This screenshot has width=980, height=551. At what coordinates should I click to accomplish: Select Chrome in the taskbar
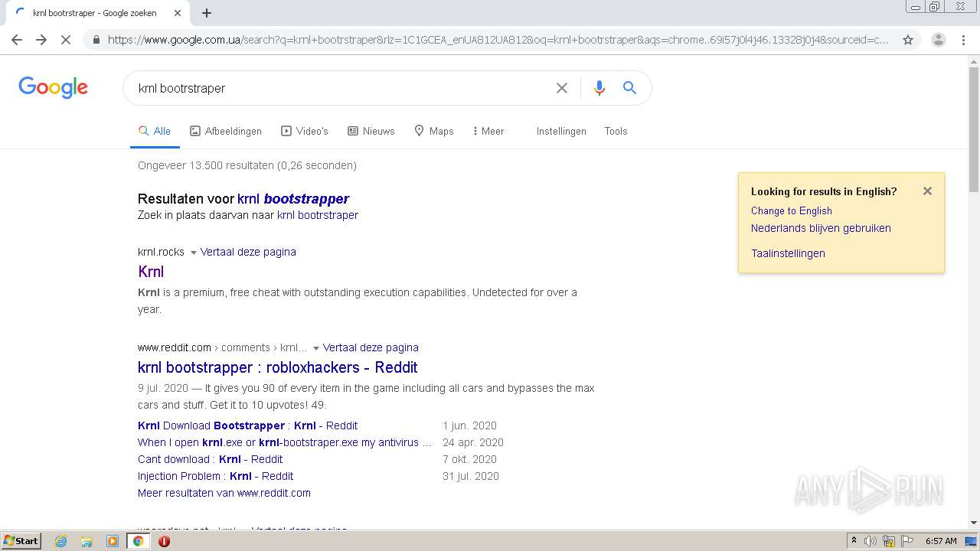[139, 541]
